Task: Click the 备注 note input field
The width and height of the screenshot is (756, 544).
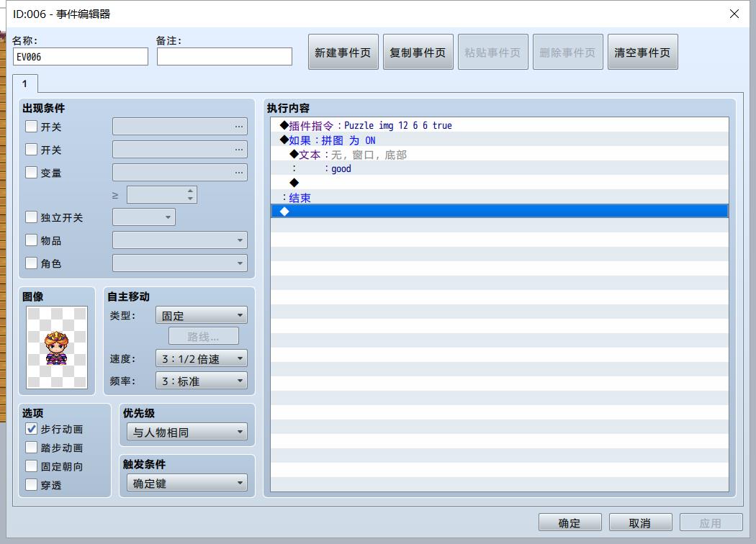Action: [225, 57]
